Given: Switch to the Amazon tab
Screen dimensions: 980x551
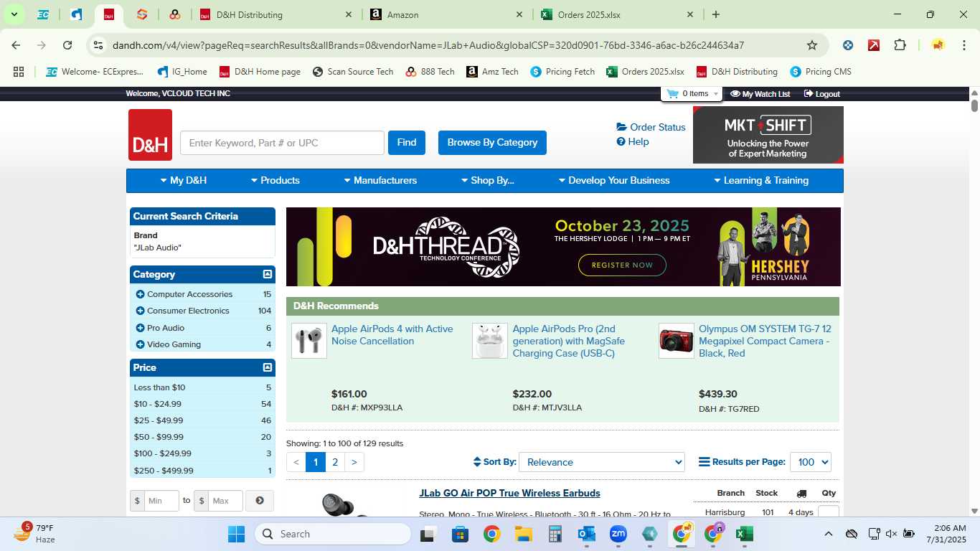Looking at the screenshot, I should [446, 14].
